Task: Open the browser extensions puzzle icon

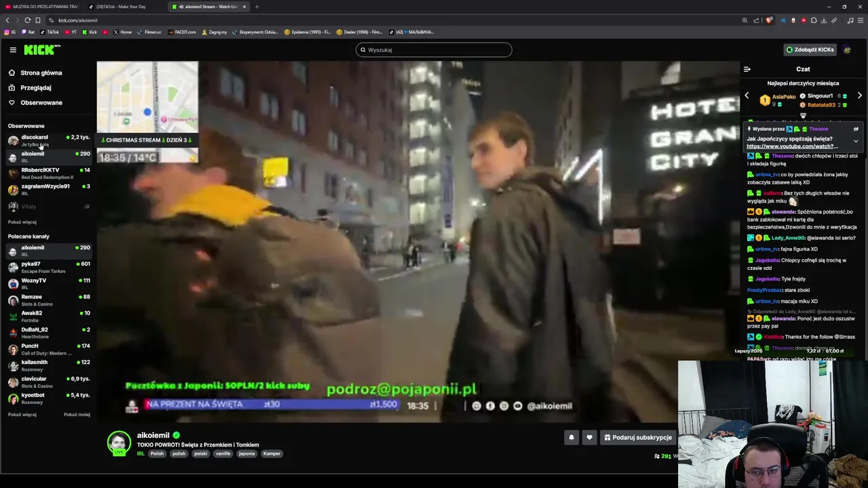Action: click(x=814, y=20)
